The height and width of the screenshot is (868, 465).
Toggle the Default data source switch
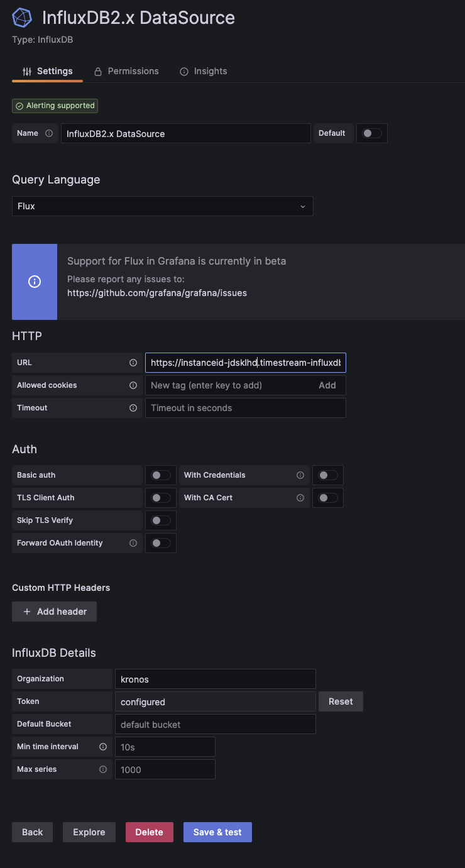point(372,133)
